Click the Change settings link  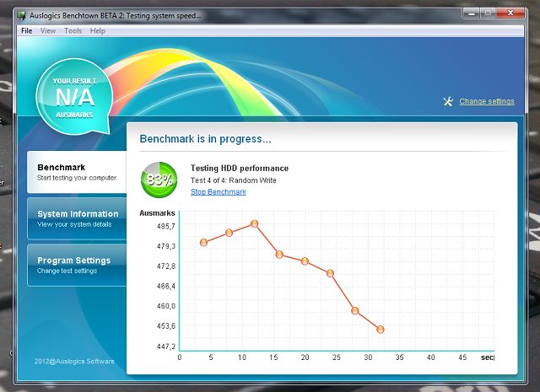(x=487, y=101)
